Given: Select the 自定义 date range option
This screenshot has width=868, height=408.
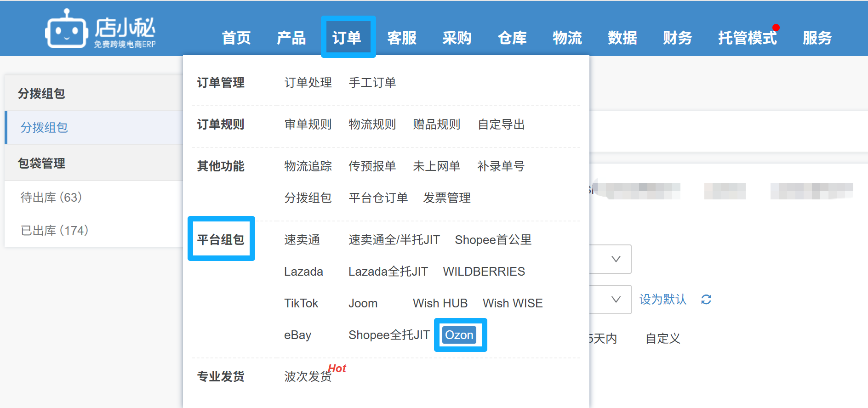Looking at the screenshot, I should pos(663,338).
